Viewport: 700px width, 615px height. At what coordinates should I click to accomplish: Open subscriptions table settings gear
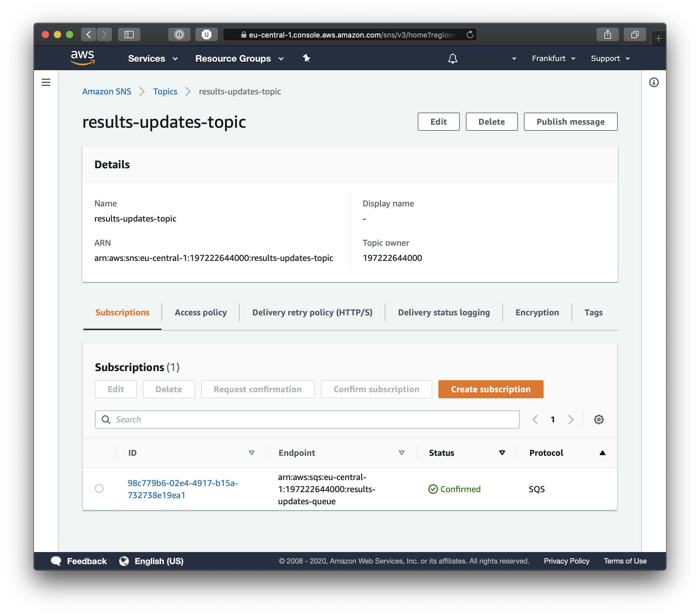pos(598,419)
